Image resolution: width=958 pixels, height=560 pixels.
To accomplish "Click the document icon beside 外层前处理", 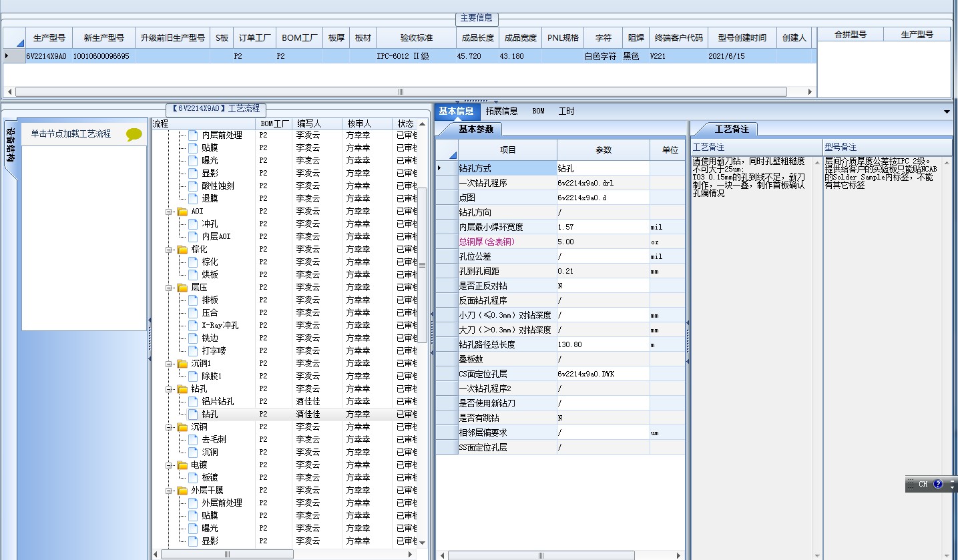I will [193, 503].
